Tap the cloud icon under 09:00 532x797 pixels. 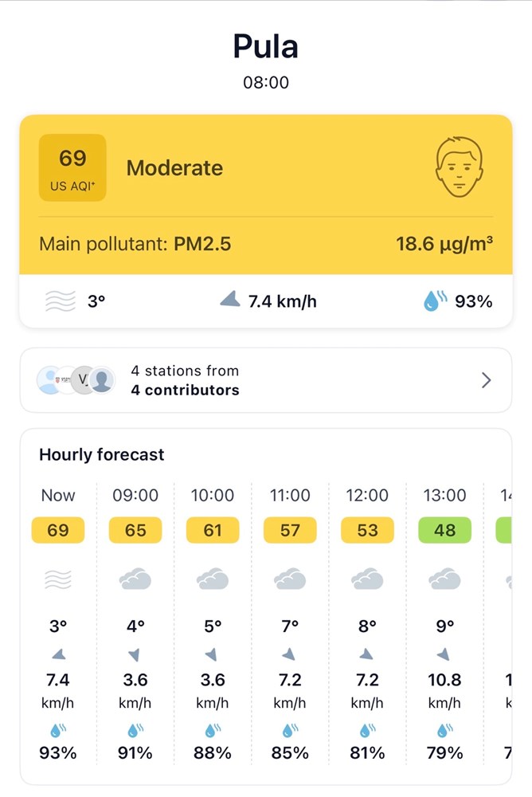pyautogui.click(x=135, y=579)
